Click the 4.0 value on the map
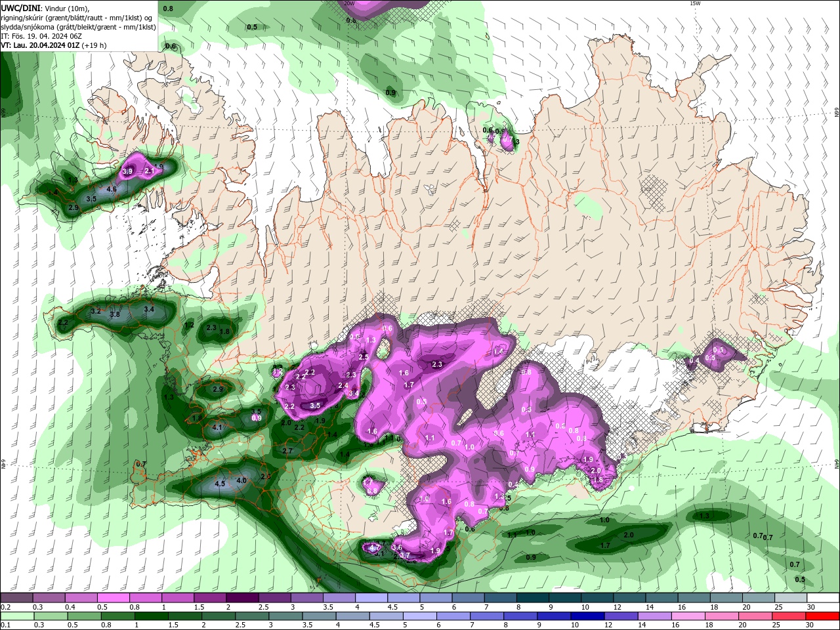 241,480
